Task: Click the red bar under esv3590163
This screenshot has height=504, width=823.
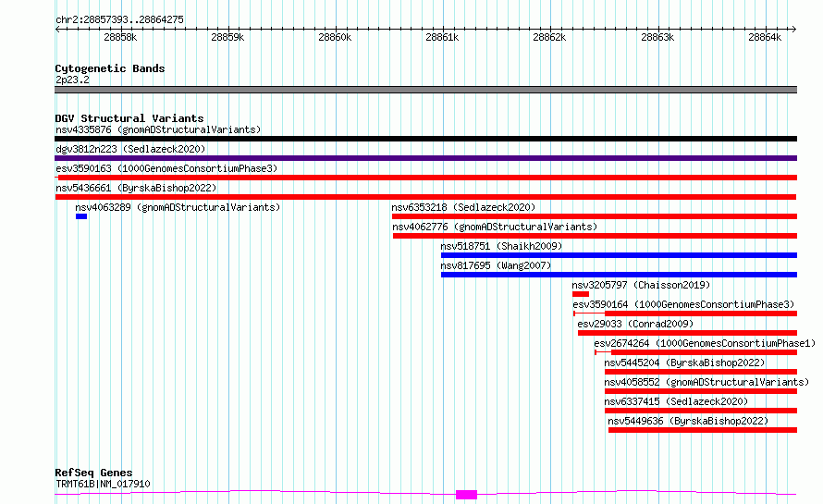Action: coord(425,178)
